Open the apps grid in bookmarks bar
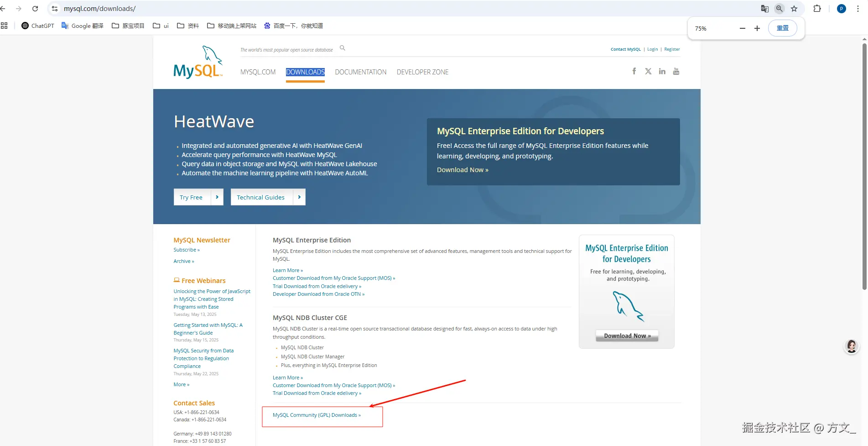This screenshot has width=868, height=446. [x=4, y=26]
